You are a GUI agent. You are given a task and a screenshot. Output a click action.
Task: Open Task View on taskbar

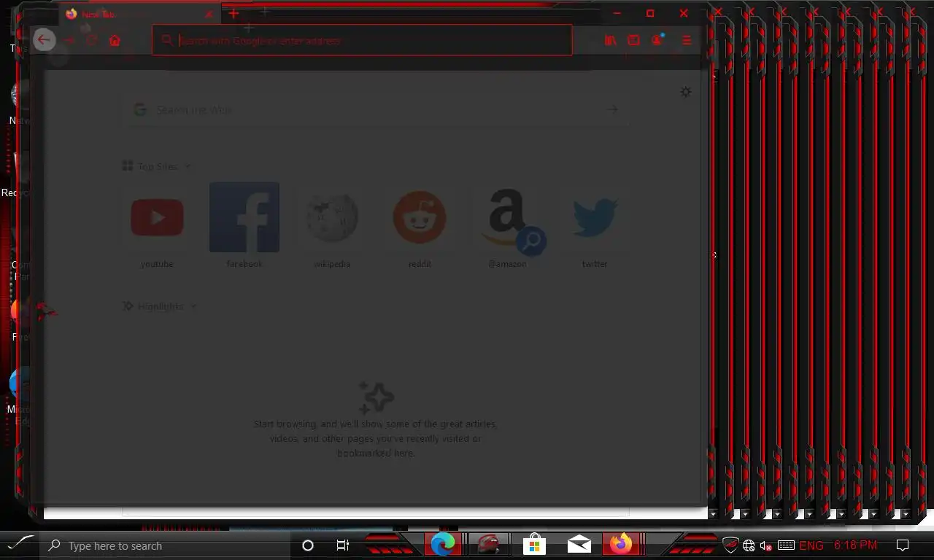click(x=343, y=545)
